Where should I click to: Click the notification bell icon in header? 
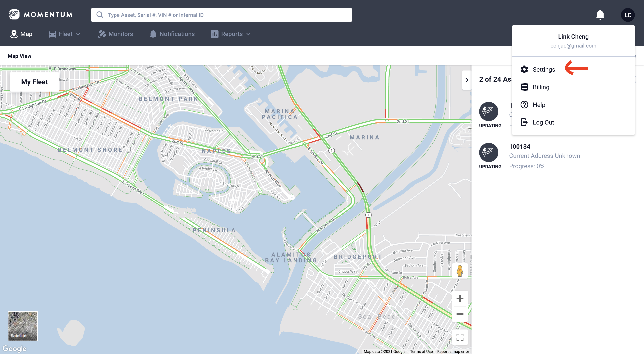tap(600, 15)
